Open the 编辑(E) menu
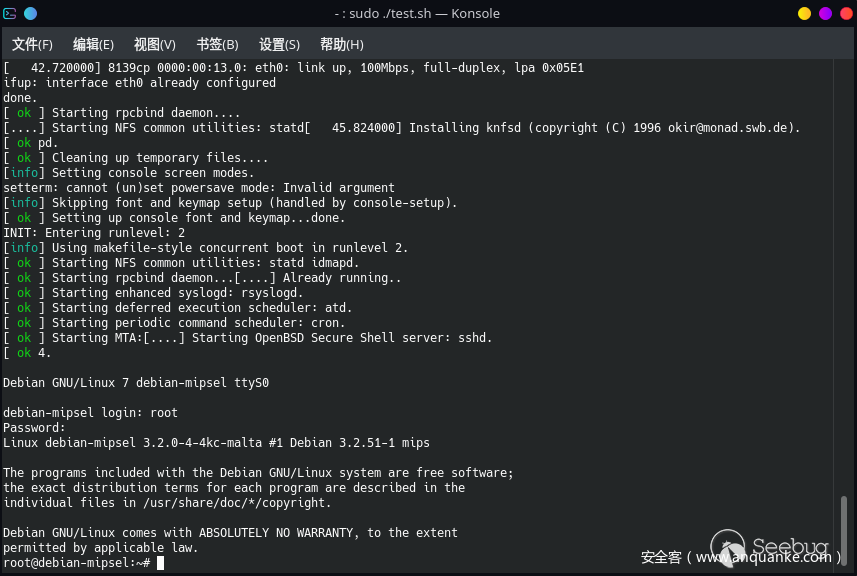This screenshot has width=857, height=576. 93,44
